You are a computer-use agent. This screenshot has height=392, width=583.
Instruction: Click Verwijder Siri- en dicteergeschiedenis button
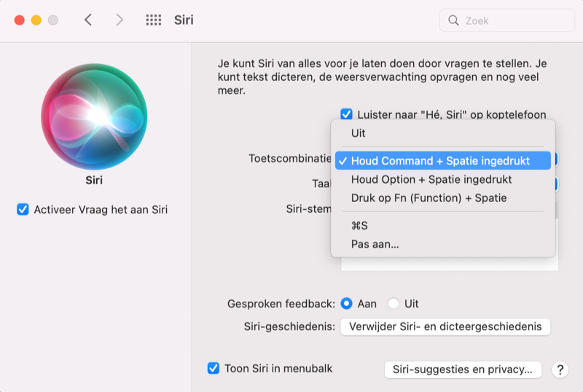(x=445, y=326)
